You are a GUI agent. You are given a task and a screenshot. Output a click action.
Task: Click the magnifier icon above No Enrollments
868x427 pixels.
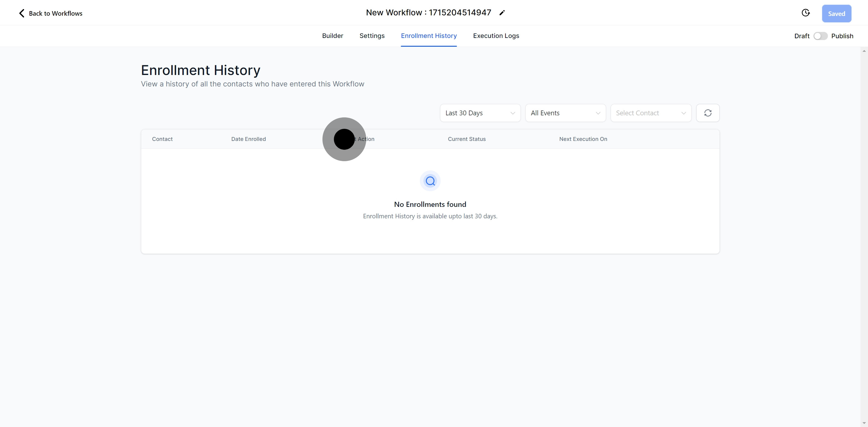[x=430, y=181]
